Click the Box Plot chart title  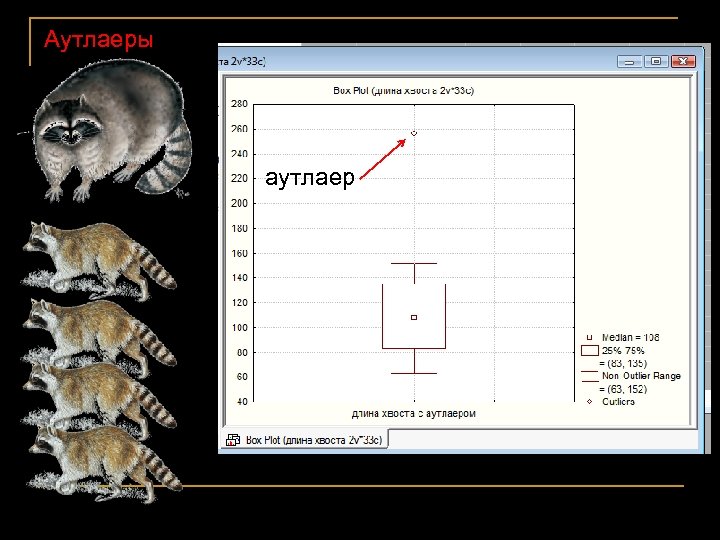[x=403, y=90]
